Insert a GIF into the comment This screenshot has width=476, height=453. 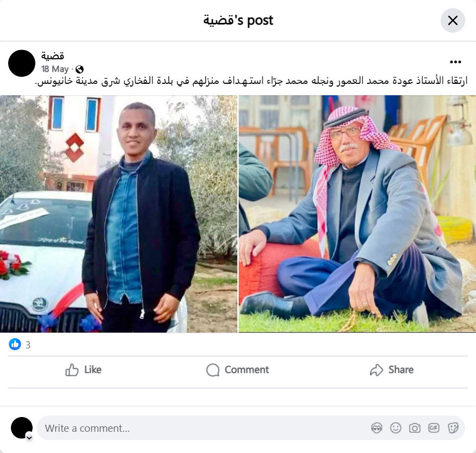[434, 428]
